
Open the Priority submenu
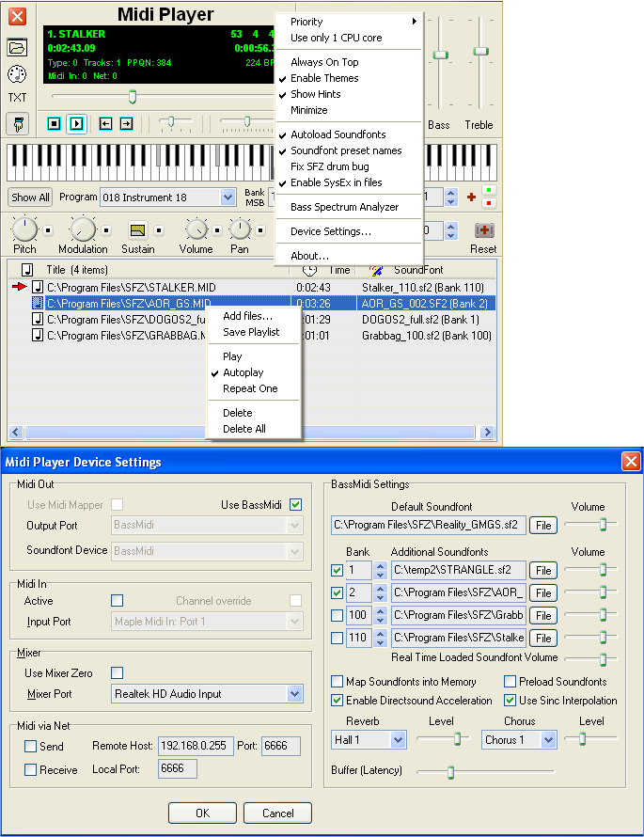point(351,22)
